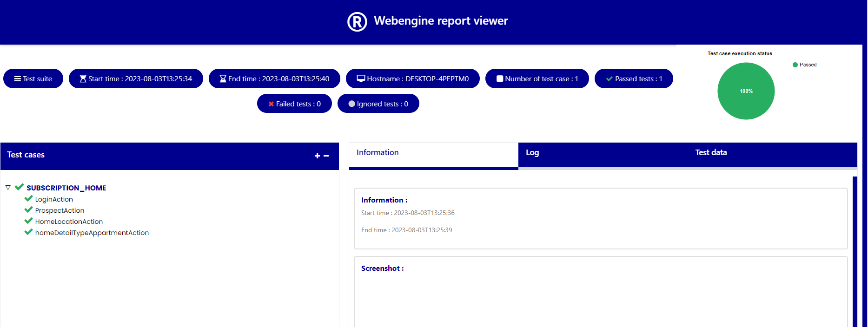
Task: Click the Screenshot : heading
Action: click(x=383, y=268)
